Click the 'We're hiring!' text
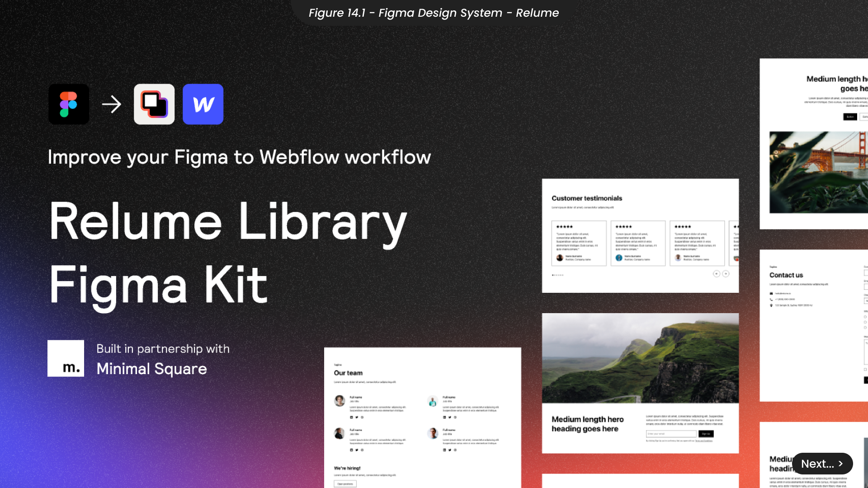Image resolution: width=868 pixels, height=488 pixels. [x=347, y=468]
